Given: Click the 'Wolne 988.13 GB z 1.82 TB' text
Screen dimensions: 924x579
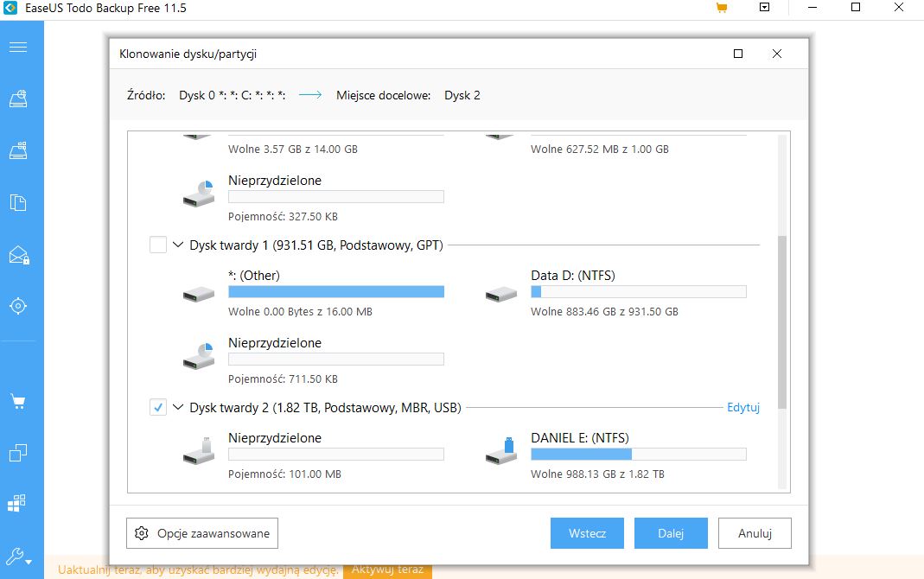Looking at the screenshot, I should 597,474.
